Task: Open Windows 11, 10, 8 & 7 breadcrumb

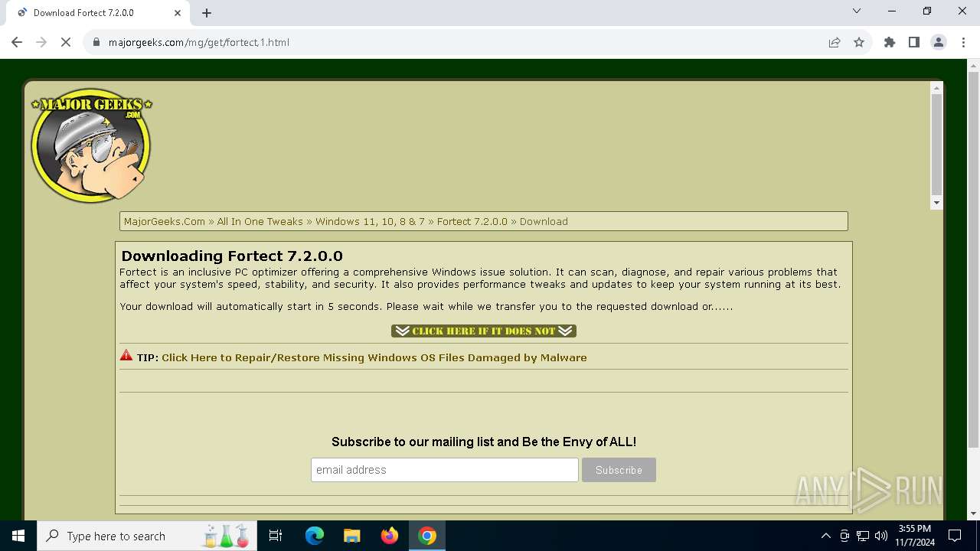Action: tap(370, 221)
